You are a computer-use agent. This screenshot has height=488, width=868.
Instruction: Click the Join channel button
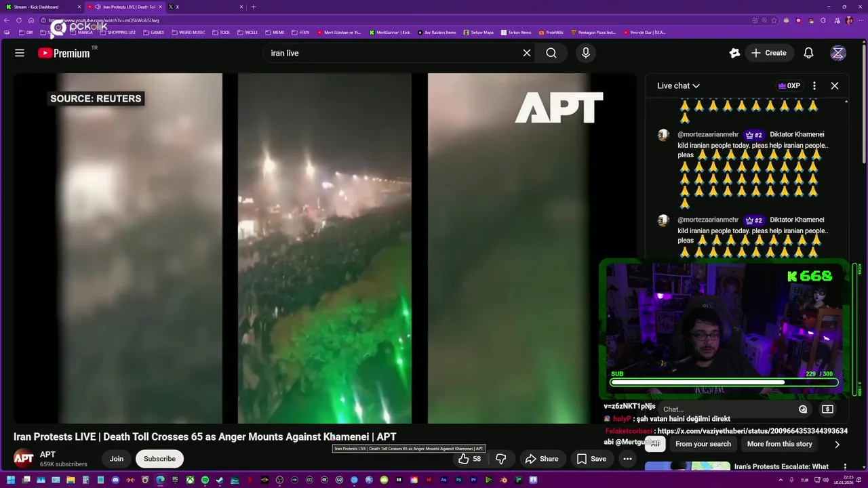tap(117, 459)
